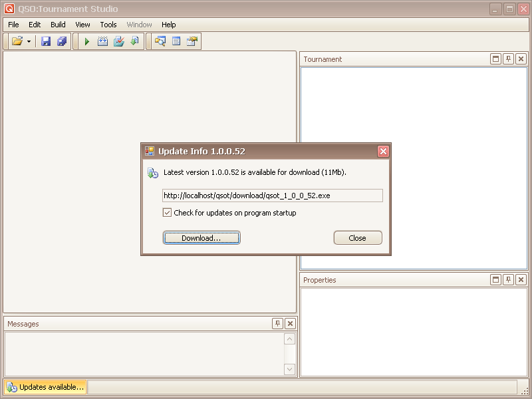Open the Build menu
The image size is (532, 399).
58,25
